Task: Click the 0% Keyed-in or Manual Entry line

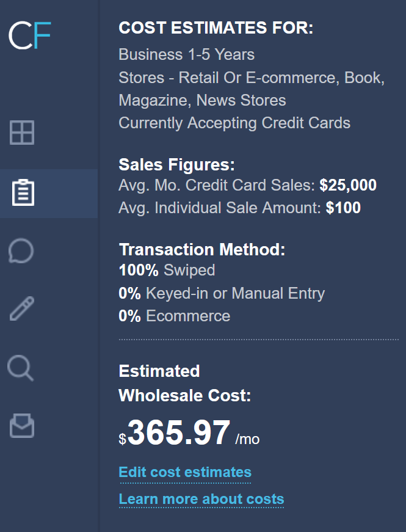Action: 222,293
